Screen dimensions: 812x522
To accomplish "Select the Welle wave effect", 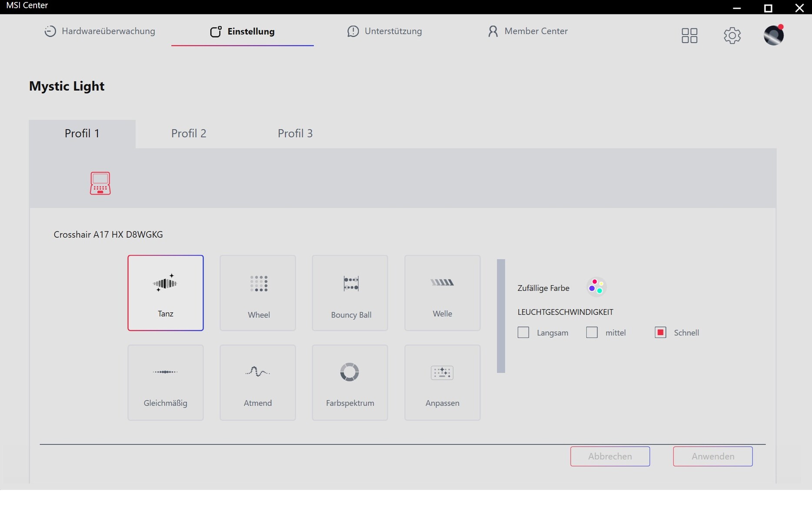I will tap(443, 293).
